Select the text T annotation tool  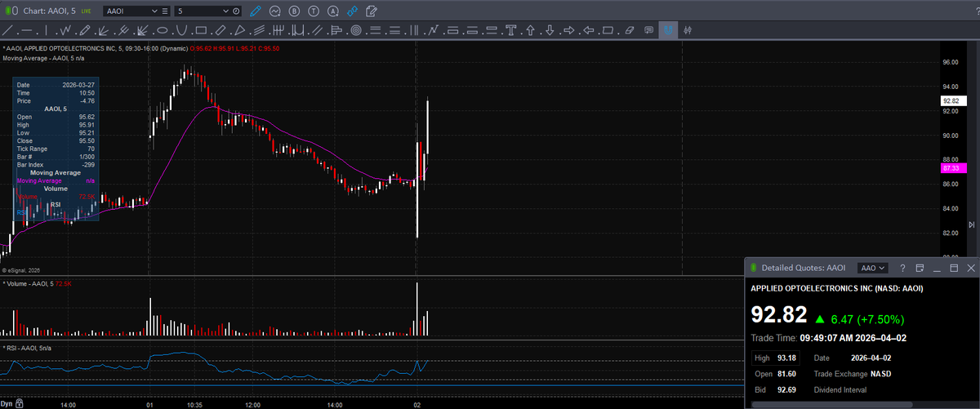pyautogui.click(x=512, y=31)
